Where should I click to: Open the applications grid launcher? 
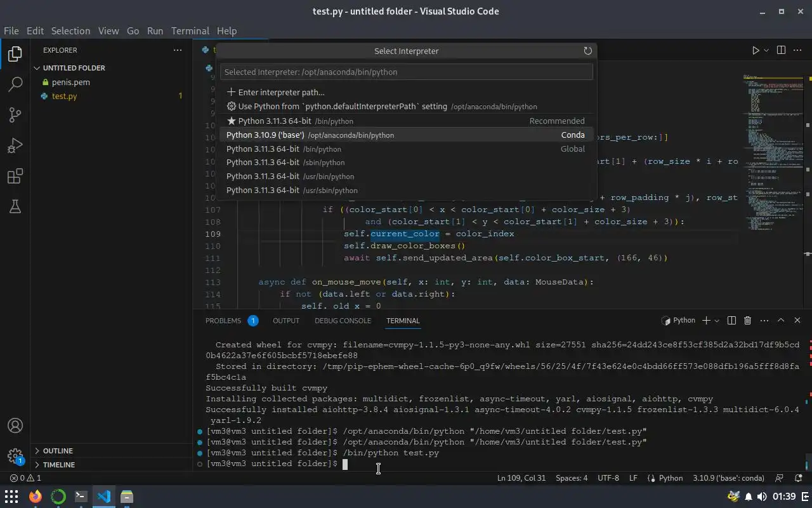pyautogui.click(x=11, y=497)
